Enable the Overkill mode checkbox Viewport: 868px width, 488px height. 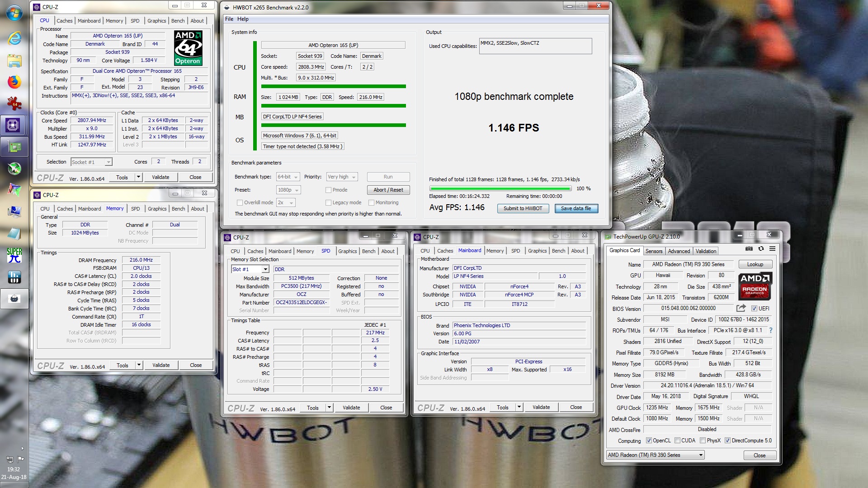tap(240, 202)
